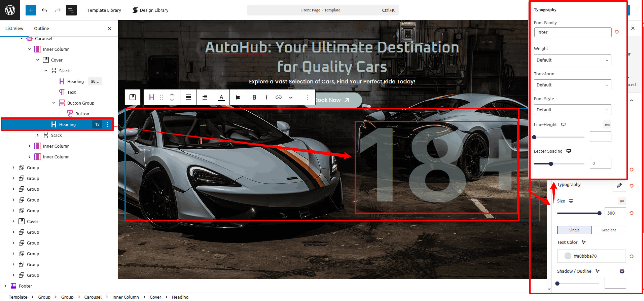Click the #a8bbba70 text color swatch
Screen dimensions: 644x301
tap(568, 256)
